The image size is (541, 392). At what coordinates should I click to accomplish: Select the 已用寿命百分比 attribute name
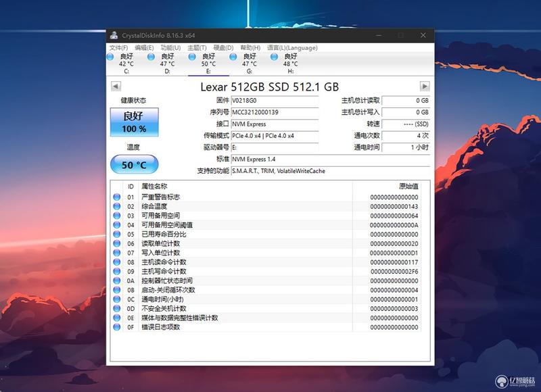tap(164, 235)
